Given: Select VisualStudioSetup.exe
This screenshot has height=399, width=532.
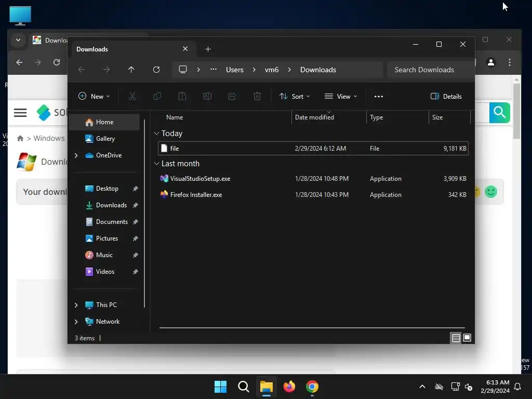Looking at the screenshot, I should [313, 179].
